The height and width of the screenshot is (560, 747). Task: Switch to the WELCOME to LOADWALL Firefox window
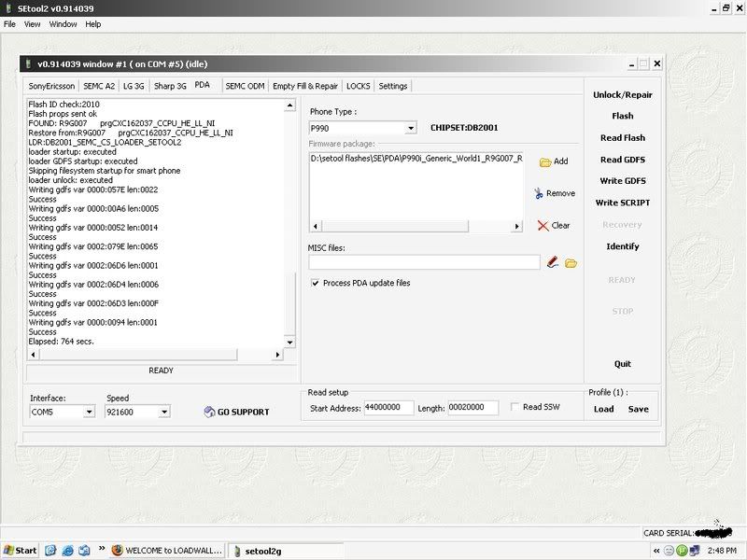(167, 551)
